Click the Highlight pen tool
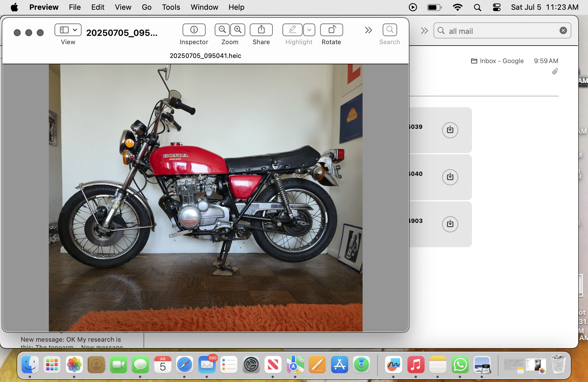The height and width of the screenshot is (382, 588). point(292,30)
